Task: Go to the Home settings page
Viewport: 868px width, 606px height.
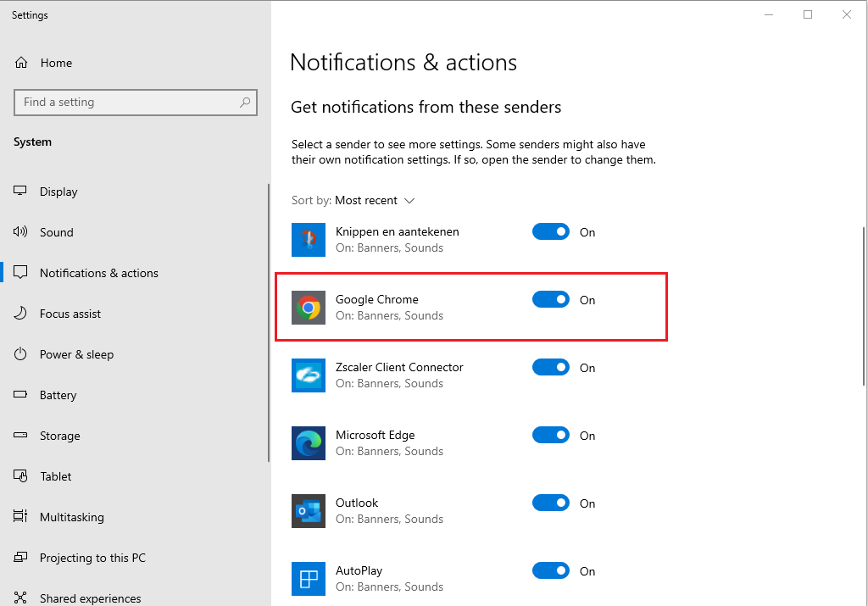Action: (56, 63)
